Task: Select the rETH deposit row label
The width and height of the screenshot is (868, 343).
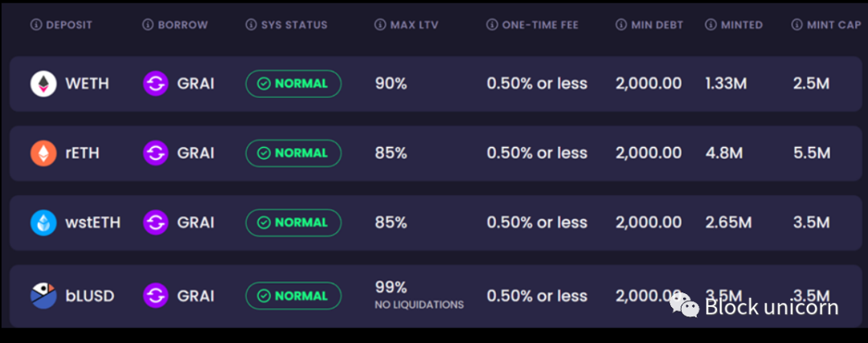Action: point(82,153)
